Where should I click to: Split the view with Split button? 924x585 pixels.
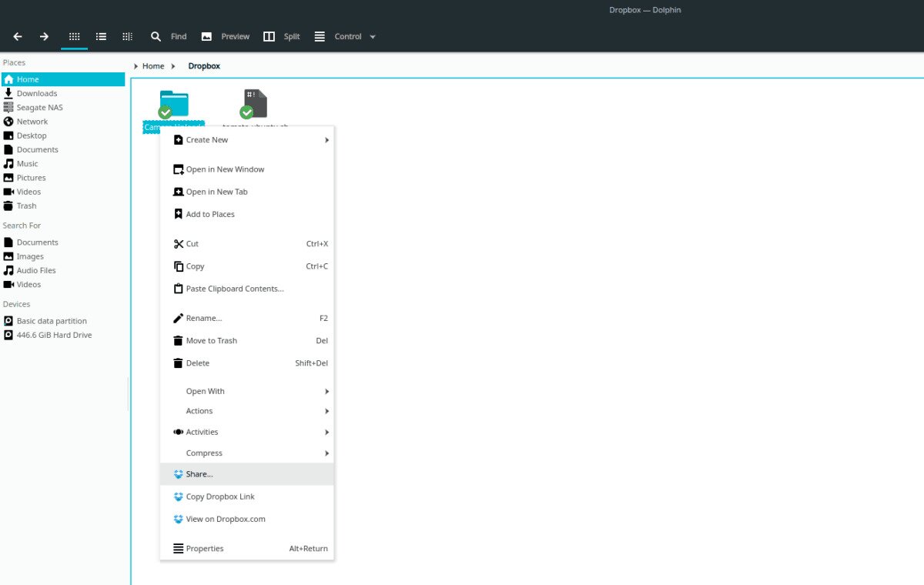[x=282, y=36]
